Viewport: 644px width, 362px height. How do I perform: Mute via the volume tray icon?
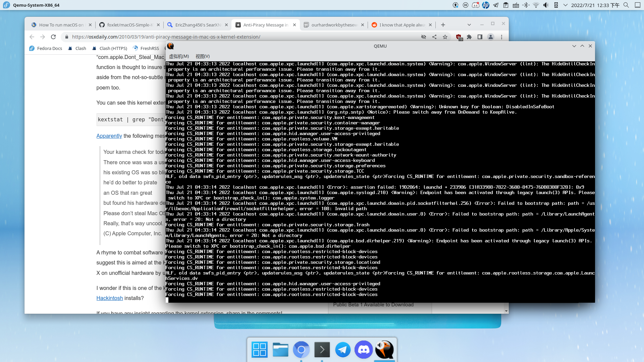546,5
